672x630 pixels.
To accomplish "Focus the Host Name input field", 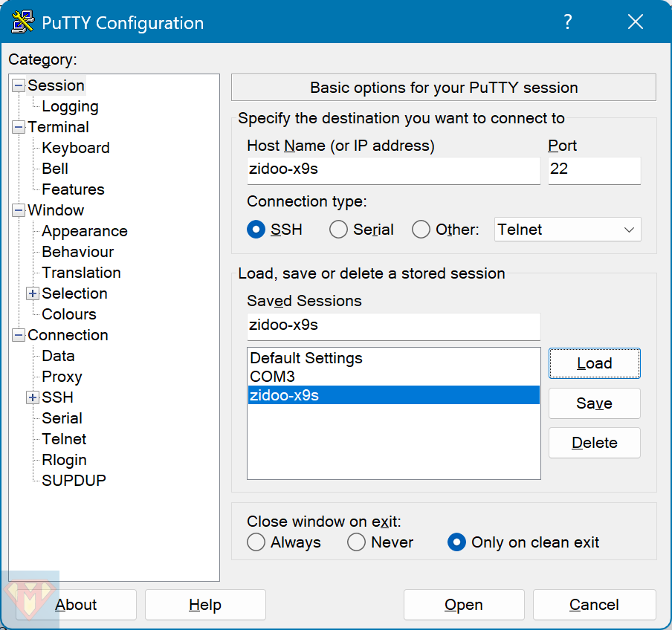I will pyautogui.click(x=393, y=170).
